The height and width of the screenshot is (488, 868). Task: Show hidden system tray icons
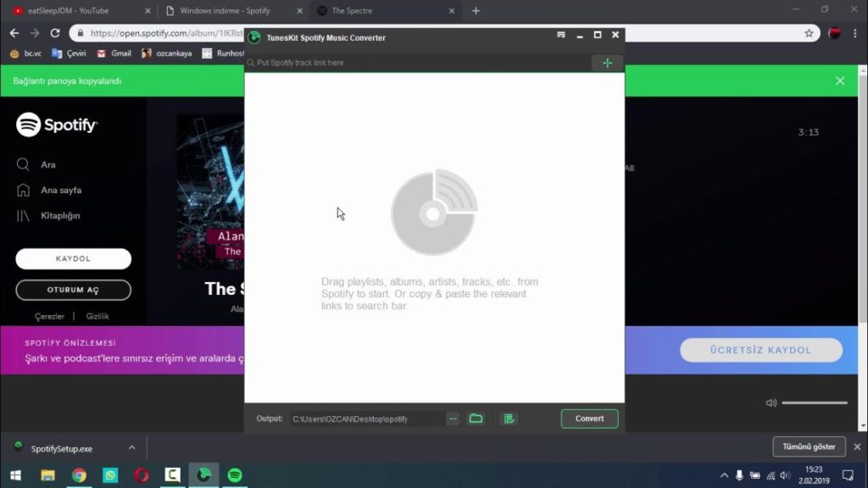click(x=724, y=475)
